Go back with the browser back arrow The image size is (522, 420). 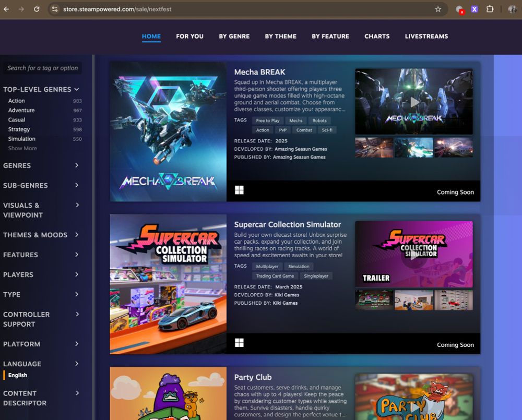point(6,9)
